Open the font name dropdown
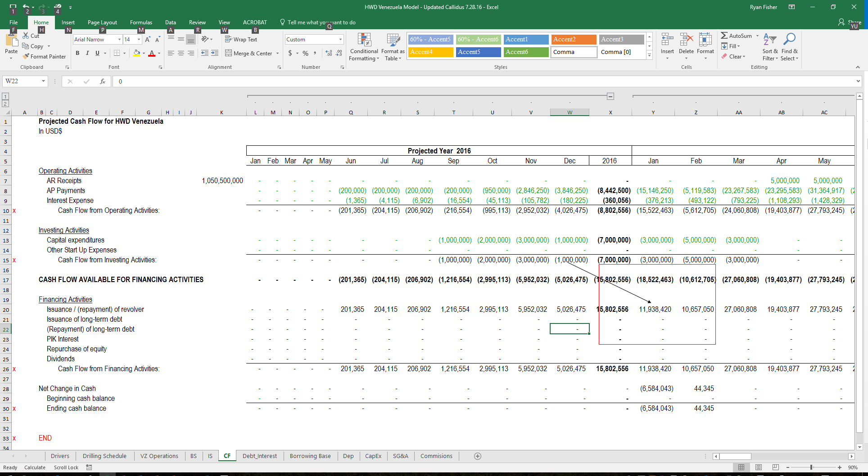Screen dimensions: 868x476 coord(119,40)
